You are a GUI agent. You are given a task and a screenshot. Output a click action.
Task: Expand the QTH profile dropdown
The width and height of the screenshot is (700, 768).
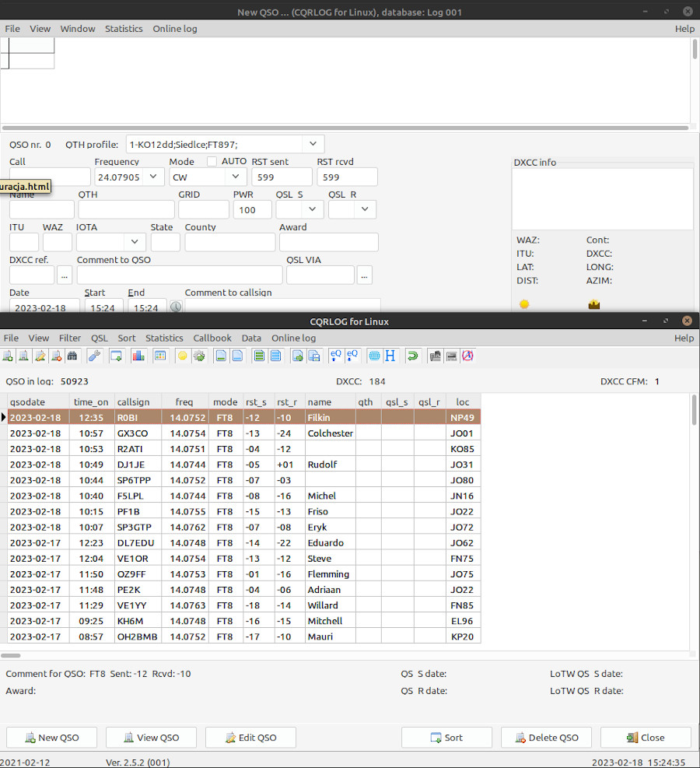(313, 144)
